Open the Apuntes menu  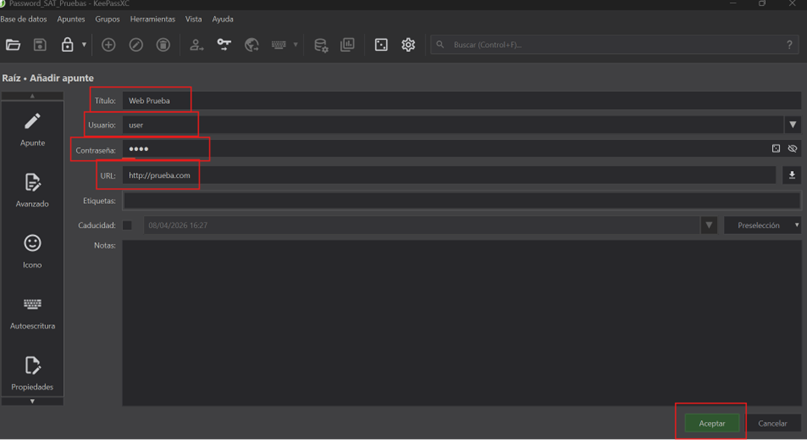[x=71, y=19]
